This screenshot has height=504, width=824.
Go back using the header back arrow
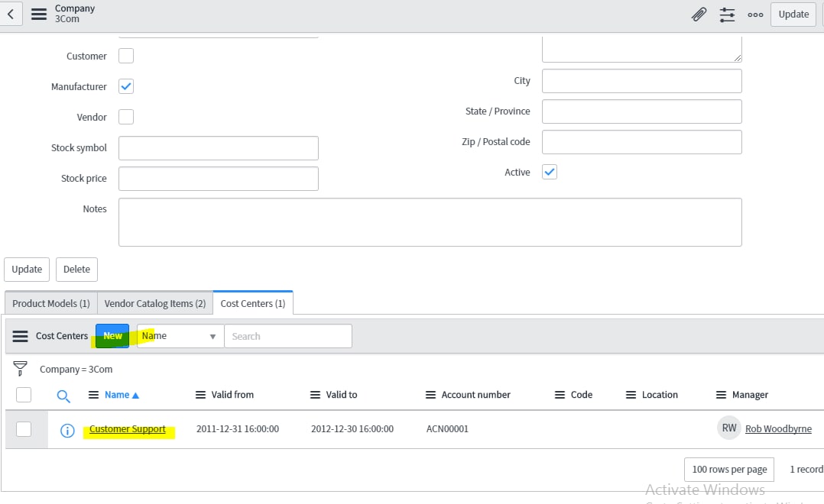[x=11, y=15]
